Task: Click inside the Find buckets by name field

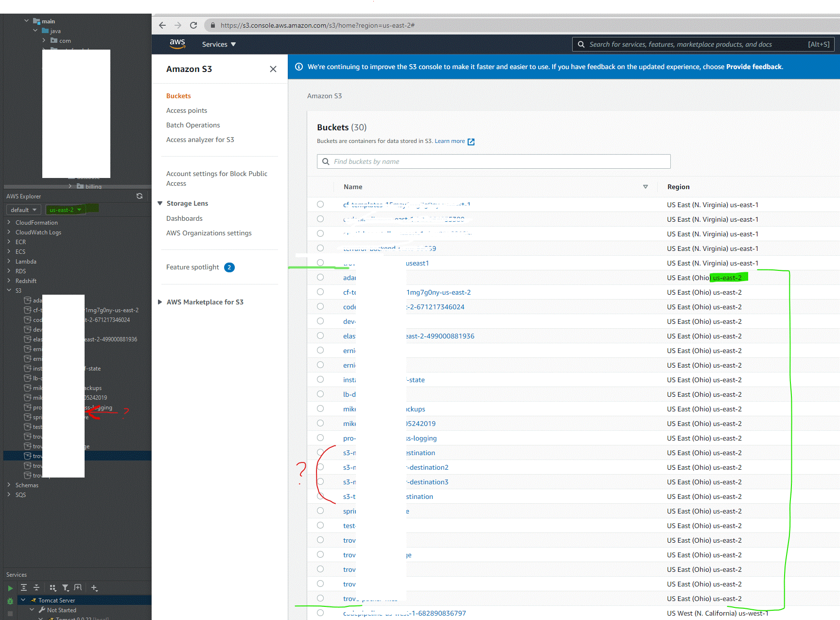Action: [493, 161]
